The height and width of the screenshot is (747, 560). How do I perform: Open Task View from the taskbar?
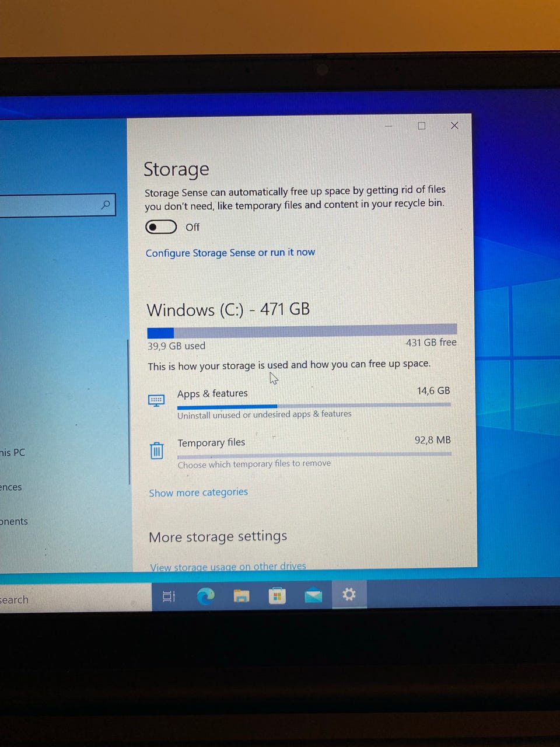click(x=169, y=596)
